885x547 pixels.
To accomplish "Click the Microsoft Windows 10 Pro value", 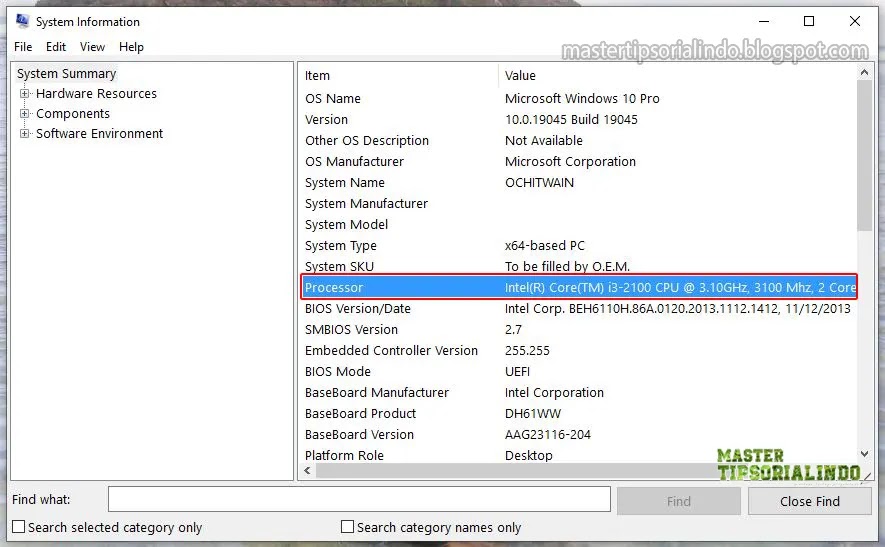I will tap(582, 98).
